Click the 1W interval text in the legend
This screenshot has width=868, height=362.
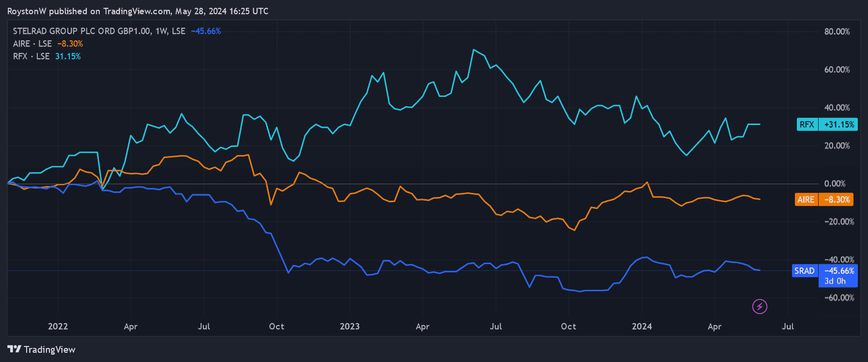pos(161,31)
